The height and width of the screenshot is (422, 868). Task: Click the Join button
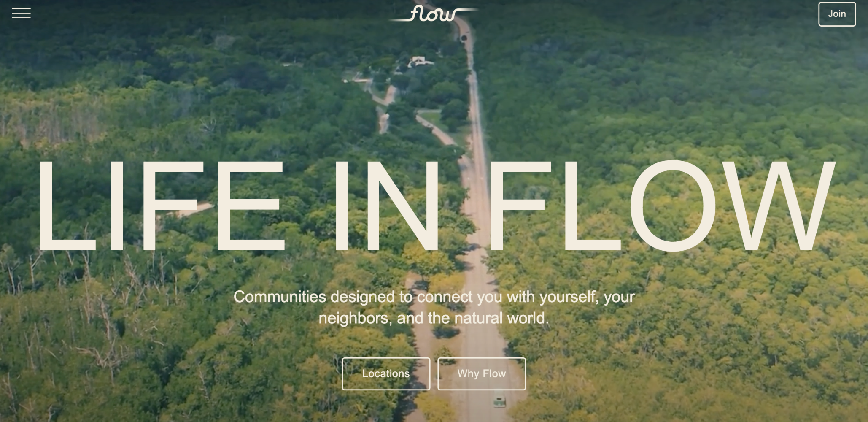click(x=837, y=14)
